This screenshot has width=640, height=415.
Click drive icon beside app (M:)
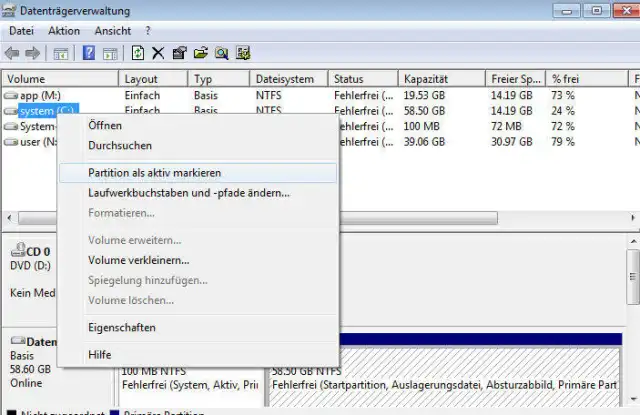tap(11, 95)
